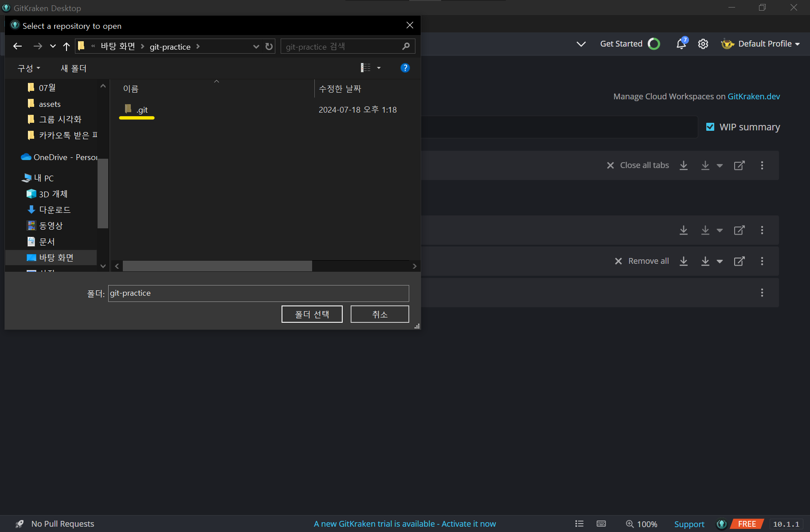Open No Pull Requests in status bar
810x532 pixels.
click(x=55, y=524)
